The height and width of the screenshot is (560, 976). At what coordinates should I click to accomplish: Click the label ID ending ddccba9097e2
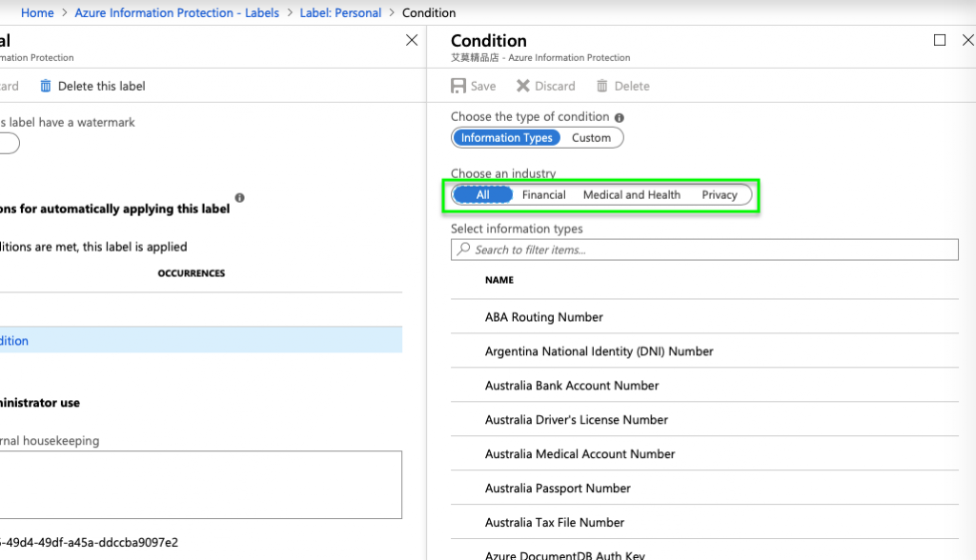click(x=89, y=543)
